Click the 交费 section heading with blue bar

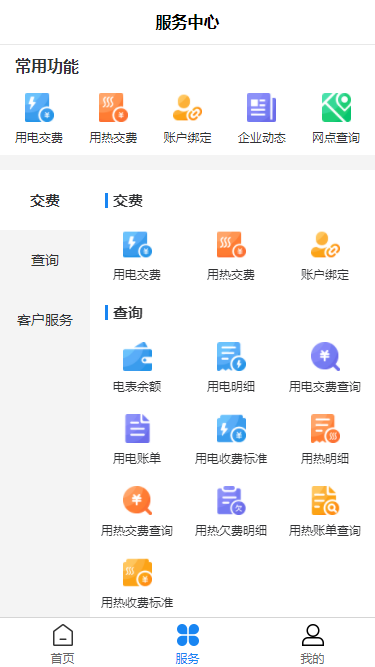coord(124,200)
